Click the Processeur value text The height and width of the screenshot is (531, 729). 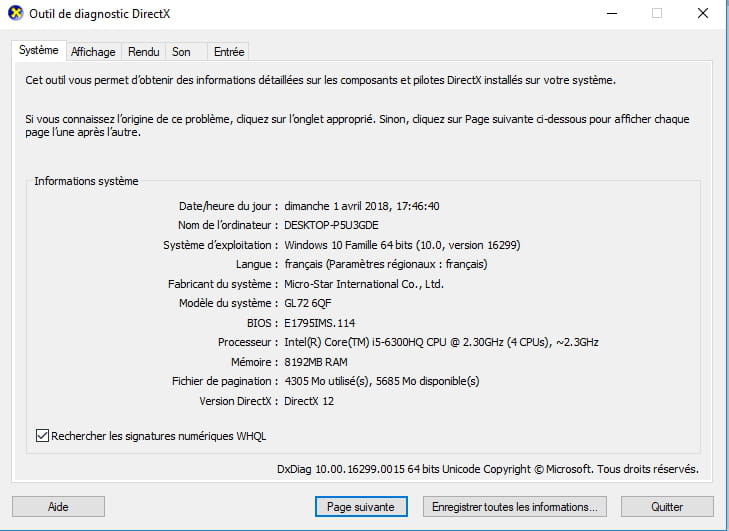click(441, 342)
